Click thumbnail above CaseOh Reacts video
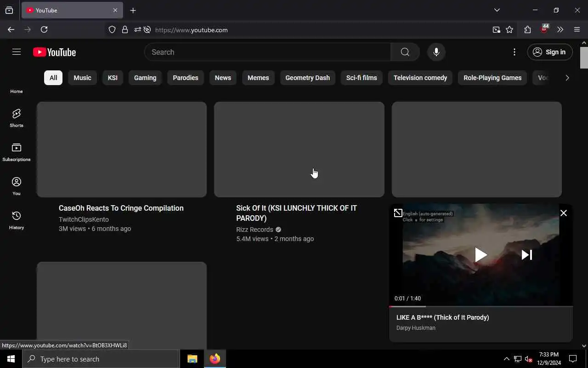Viewport: 588px width, 368px height. 122,149
